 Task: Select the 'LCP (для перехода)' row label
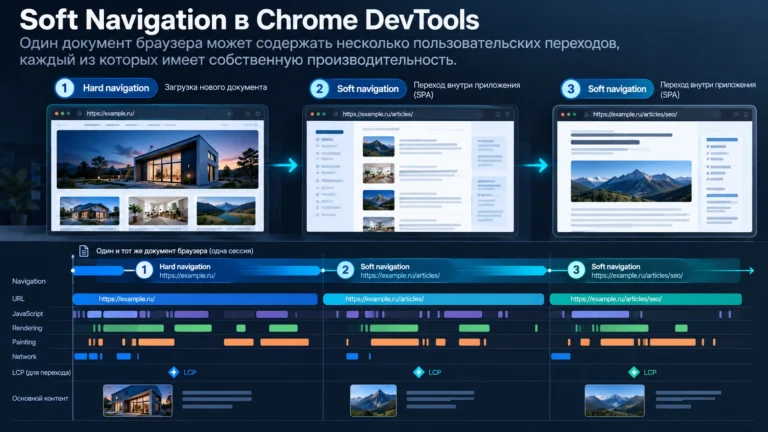tap(41, 373)
